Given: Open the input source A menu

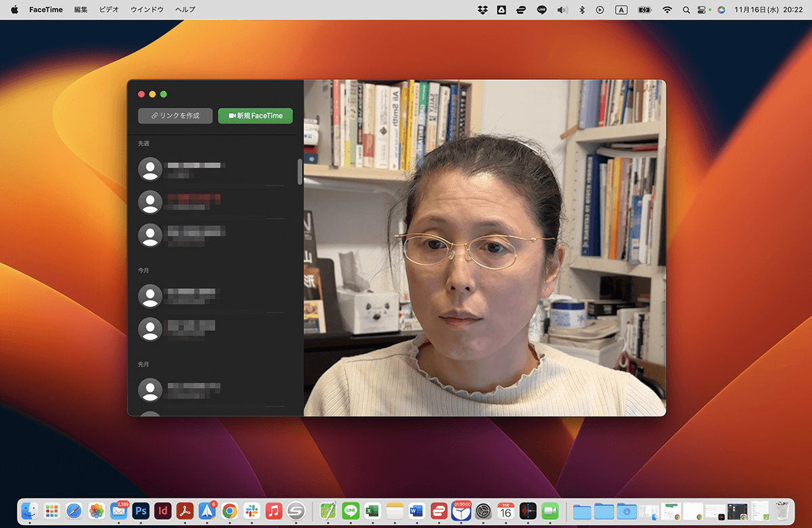Looking at the screenshot, I should click(621, 9).
